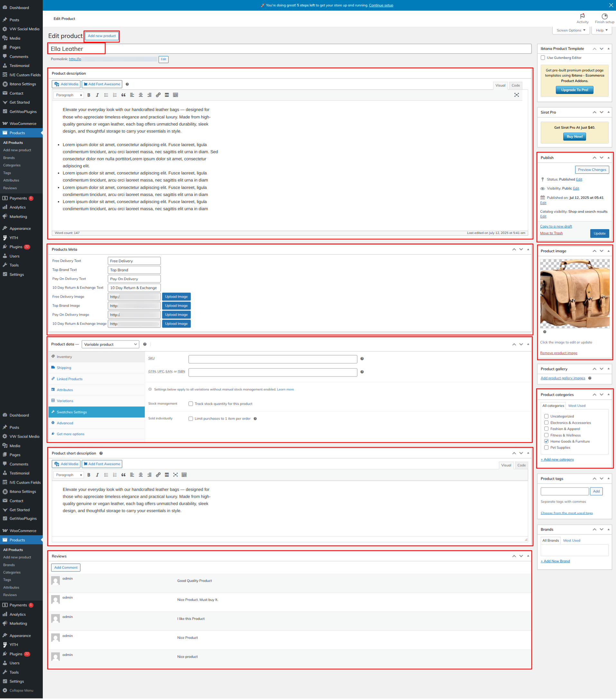Open the Activity flag icon
Viewport: 616px width, 699px height.
(x=582, y=16)
